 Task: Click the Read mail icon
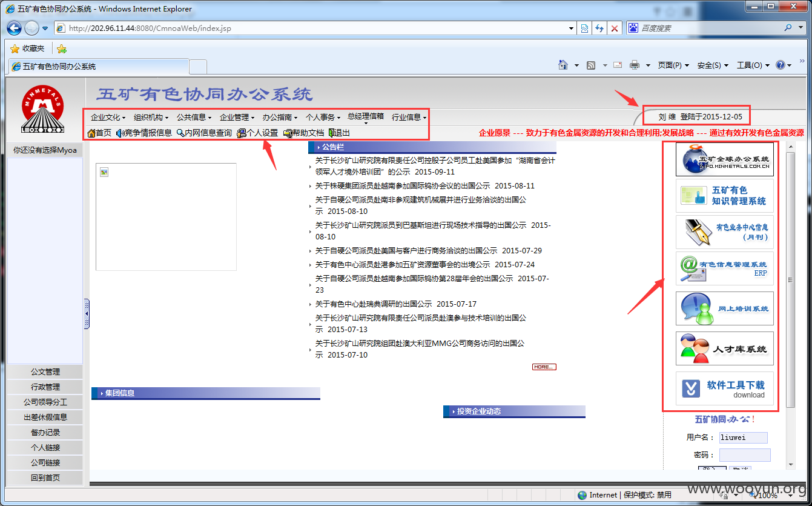click(618, 65)
